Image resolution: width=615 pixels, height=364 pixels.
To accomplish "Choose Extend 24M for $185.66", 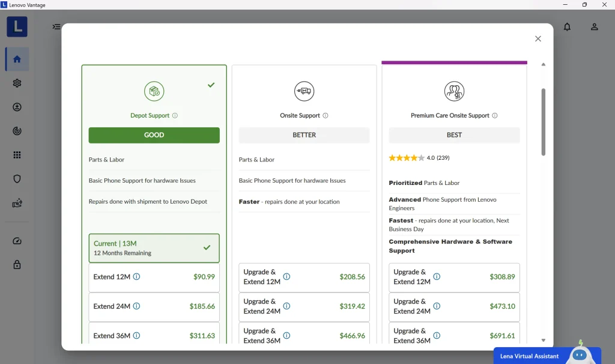I will (x=154, y=307).
